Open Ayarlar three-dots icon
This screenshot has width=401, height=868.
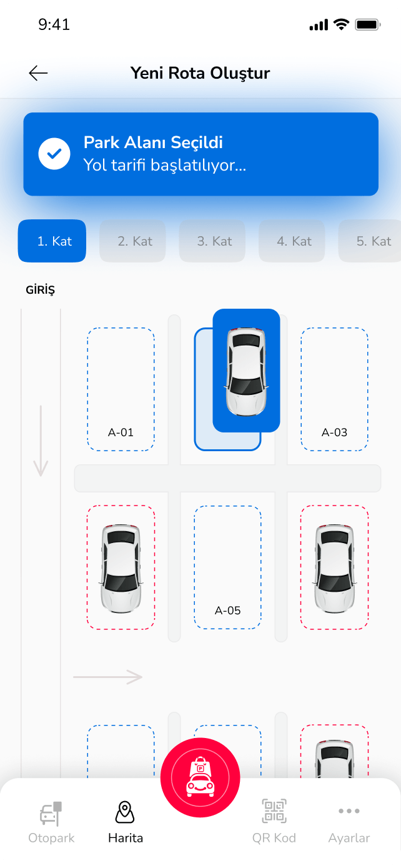pyautogui.click(x=349, y=811)
